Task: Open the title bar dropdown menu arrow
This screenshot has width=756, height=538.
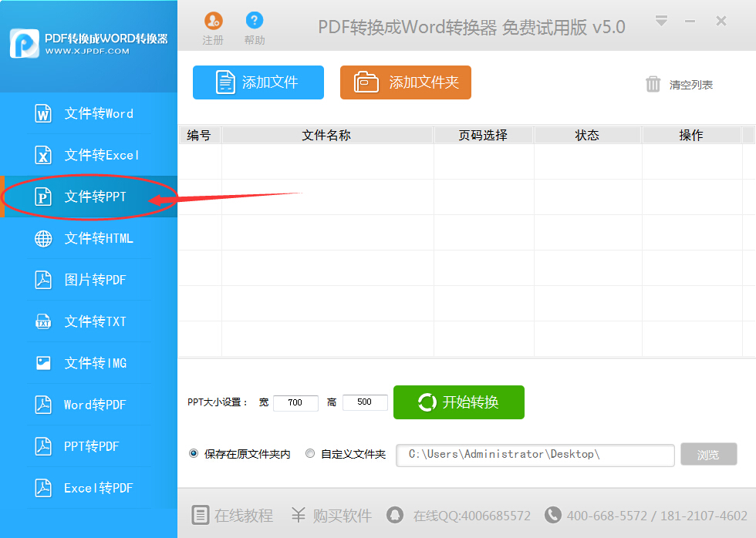Action: 662,21
